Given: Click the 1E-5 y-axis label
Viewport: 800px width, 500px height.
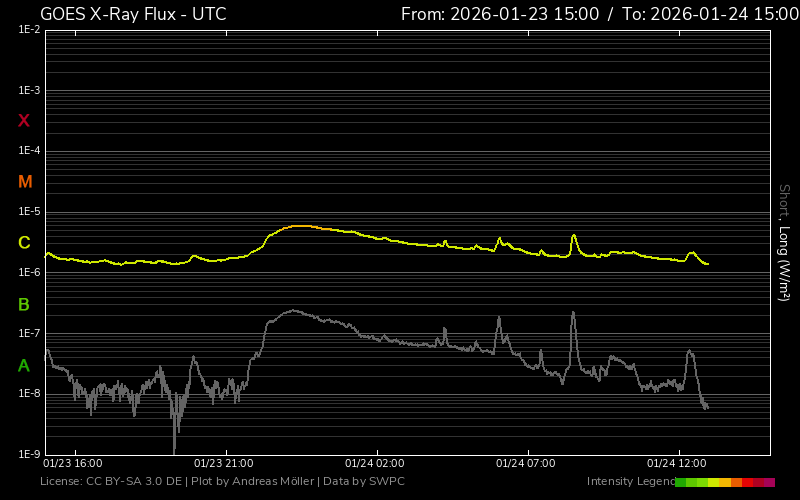Looking at the screenshot, I should coord(29,212).
